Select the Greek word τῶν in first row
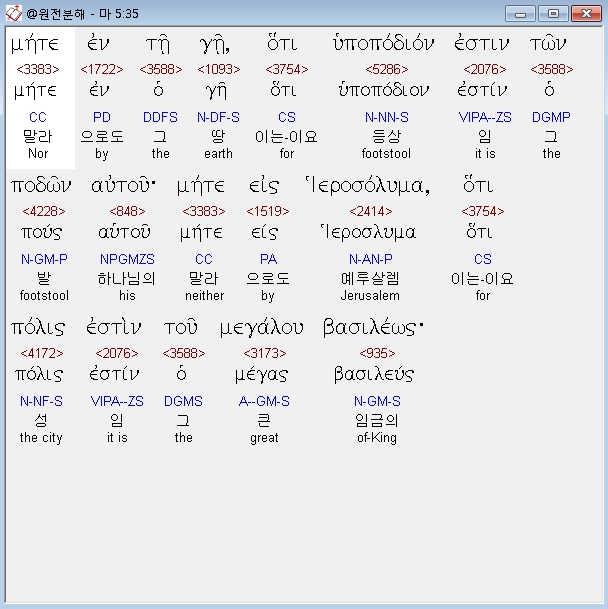 [x=548, y=44]
